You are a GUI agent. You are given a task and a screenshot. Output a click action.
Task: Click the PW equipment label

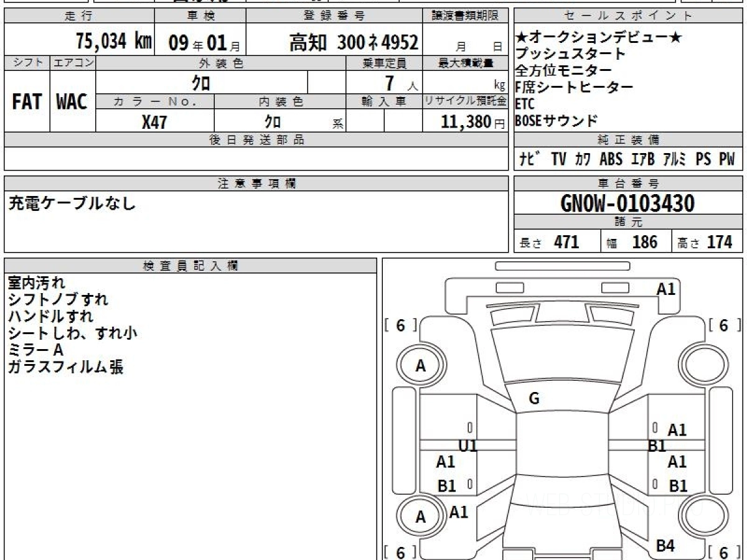[726, 159]
